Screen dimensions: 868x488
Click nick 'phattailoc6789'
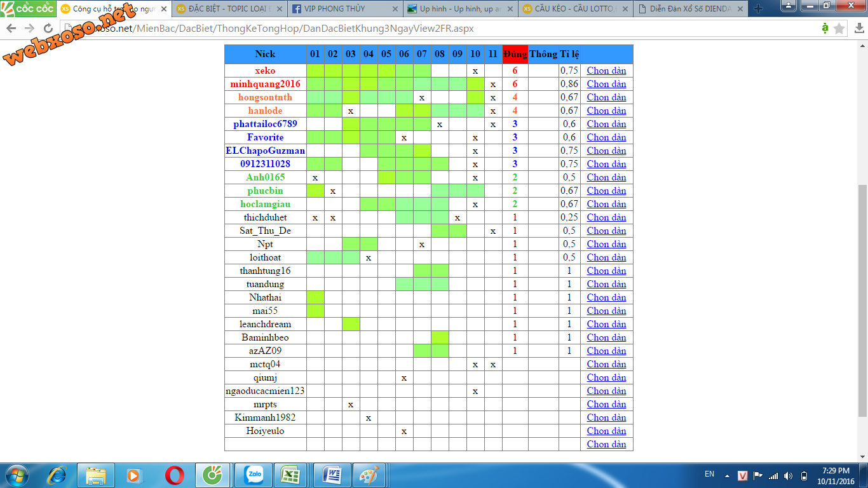click(x=266, y=124)
